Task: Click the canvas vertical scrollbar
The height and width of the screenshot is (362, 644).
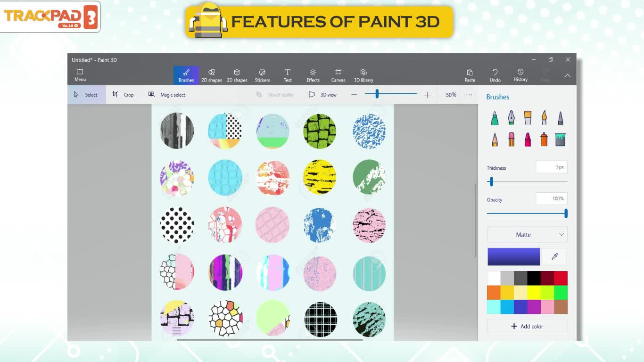Action: pos(475,220)
